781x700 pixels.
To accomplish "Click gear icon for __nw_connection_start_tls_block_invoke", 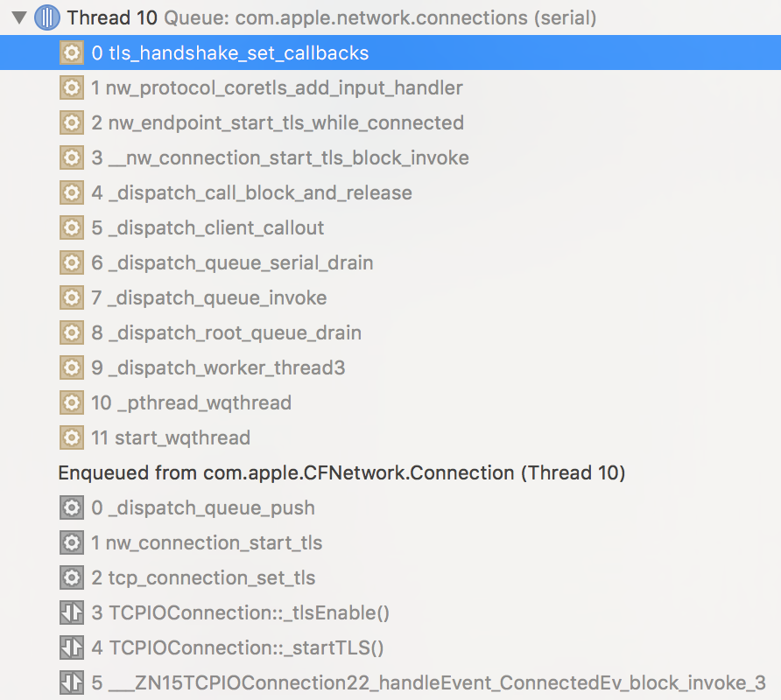I will [71, 157].
